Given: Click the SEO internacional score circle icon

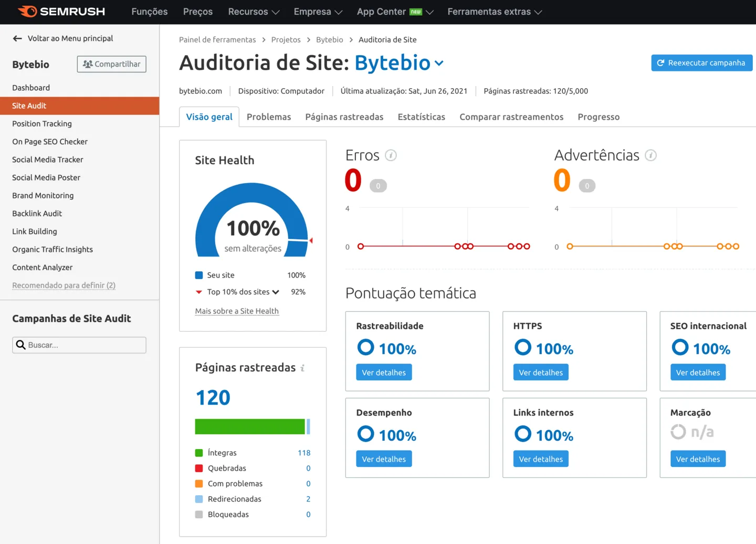Looking at the screenshot, I should click(x=680, y=347).
